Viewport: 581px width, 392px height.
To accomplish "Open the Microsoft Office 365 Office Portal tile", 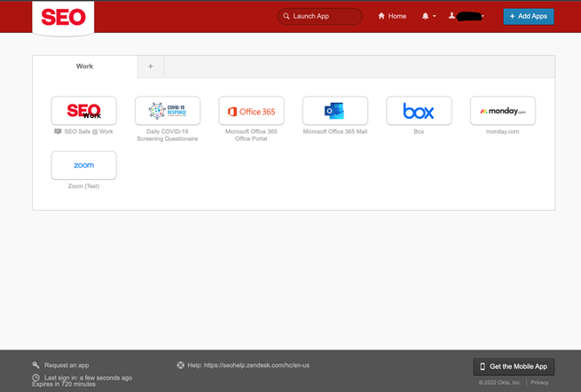I will click(251, 111).
